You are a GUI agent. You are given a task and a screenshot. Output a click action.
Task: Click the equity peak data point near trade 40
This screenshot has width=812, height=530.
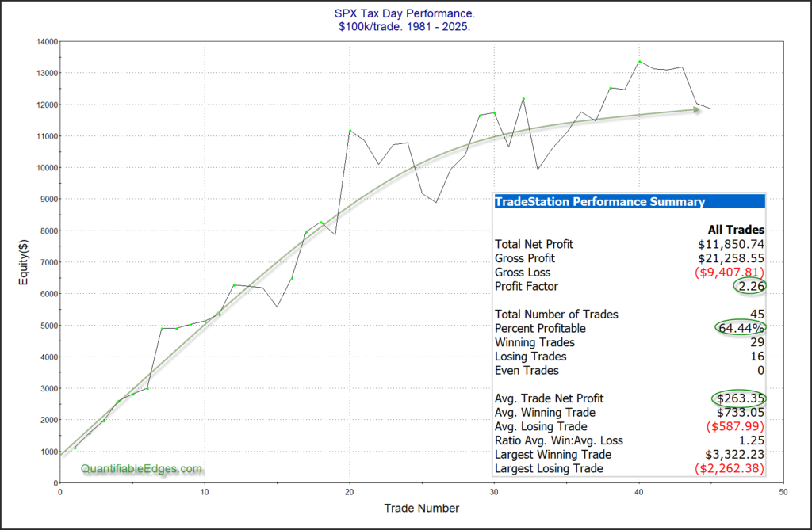tap(639, 61)
